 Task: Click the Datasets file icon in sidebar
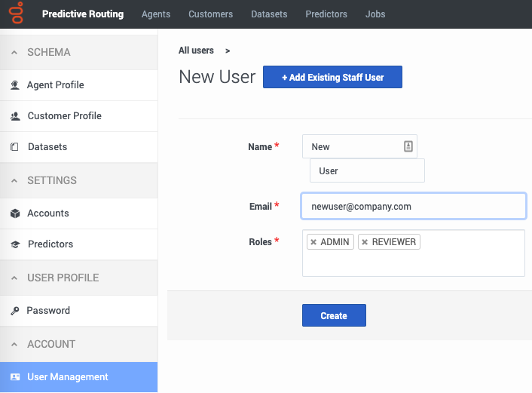point(14,147)
